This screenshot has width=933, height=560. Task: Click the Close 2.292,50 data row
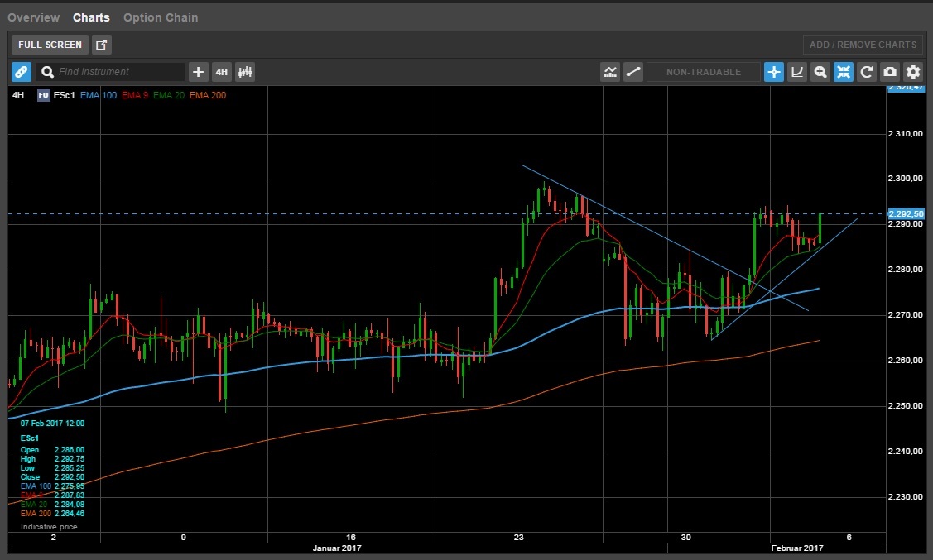52,476
